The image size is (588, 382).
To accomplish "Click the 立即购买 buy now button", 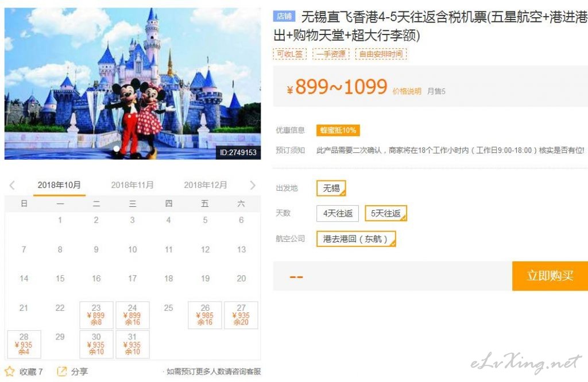I will click(x=550, y=276).
